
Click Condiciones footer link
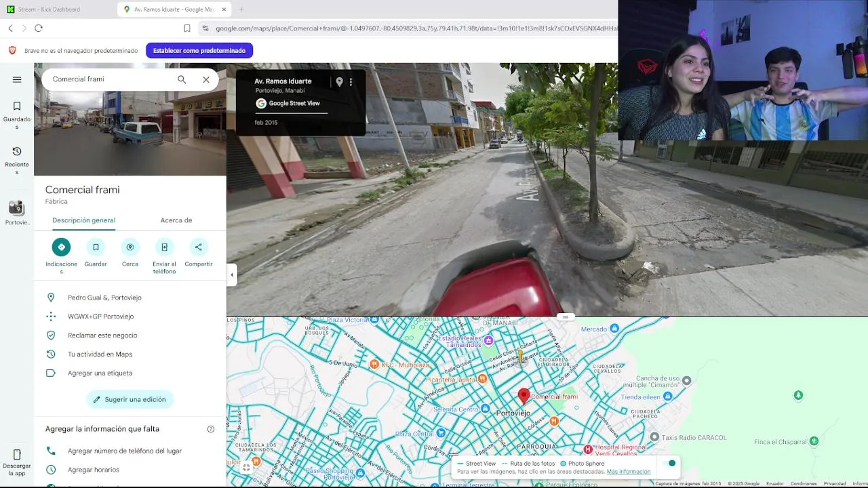tap(804, 484)
